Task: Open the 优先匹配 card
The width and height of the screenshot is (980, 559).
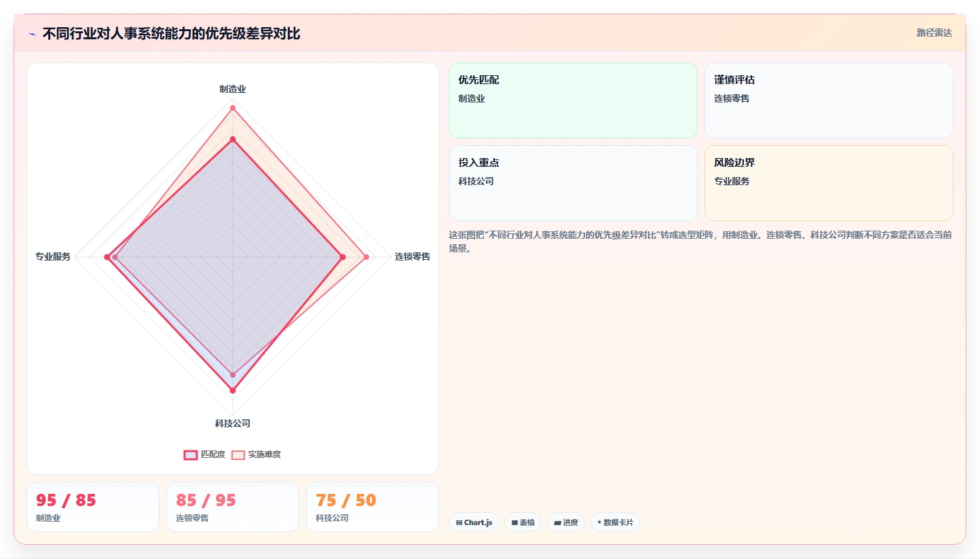Action: click(573, 100)
